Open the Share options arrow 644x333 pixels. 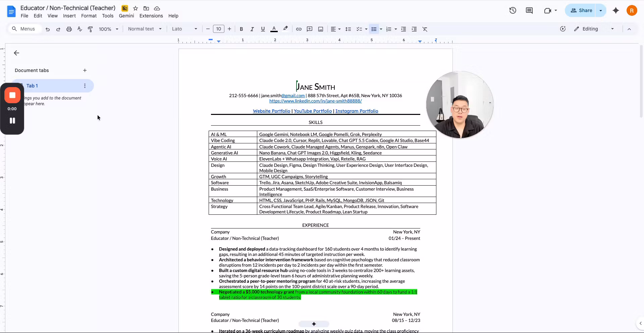pyautogui.click(x=601, y=10)
